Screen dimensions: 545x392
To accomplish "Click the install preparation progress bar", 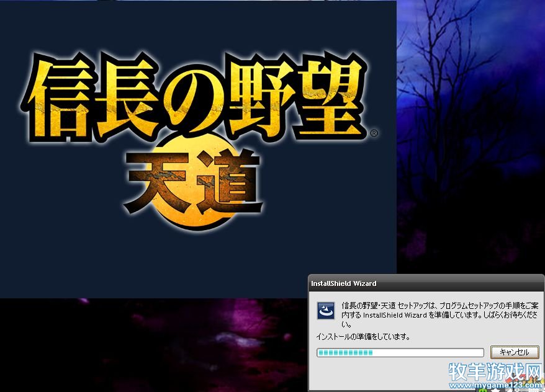I will [x=400, y=353].
